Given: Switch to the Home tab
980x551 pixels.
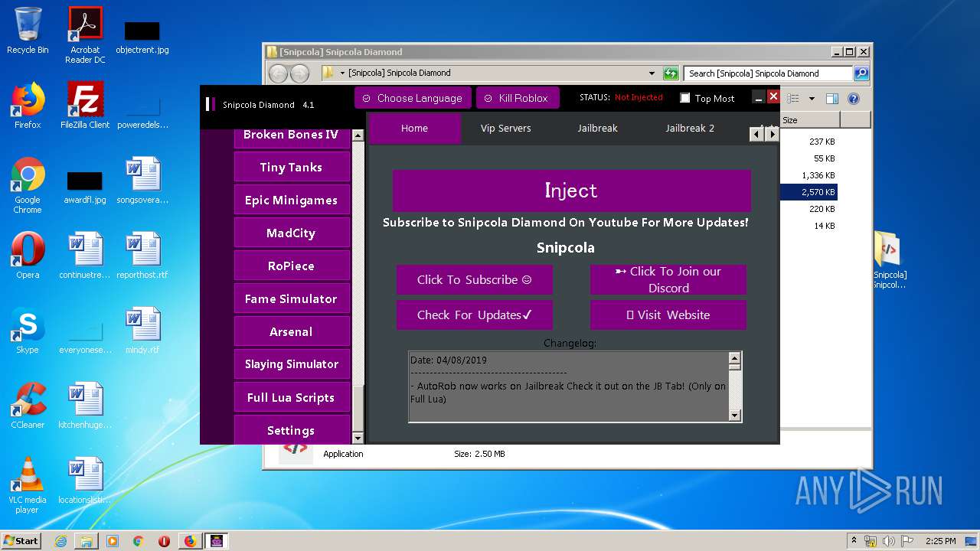Looking at the screenshot, I should [x=414, y=128].
